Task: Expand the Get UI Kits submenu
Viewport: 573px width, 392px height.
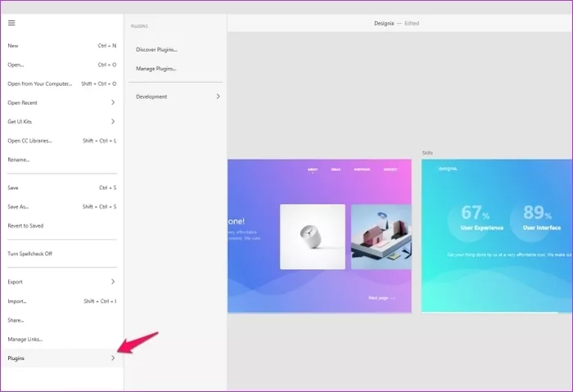Action: point(113,121)
